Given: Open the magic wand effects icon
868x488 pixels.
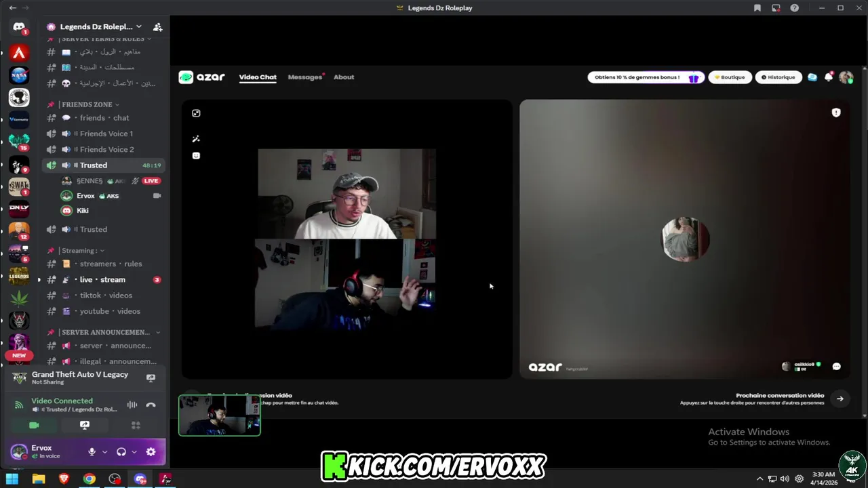Looking at the screenshot, I should 196,138.
